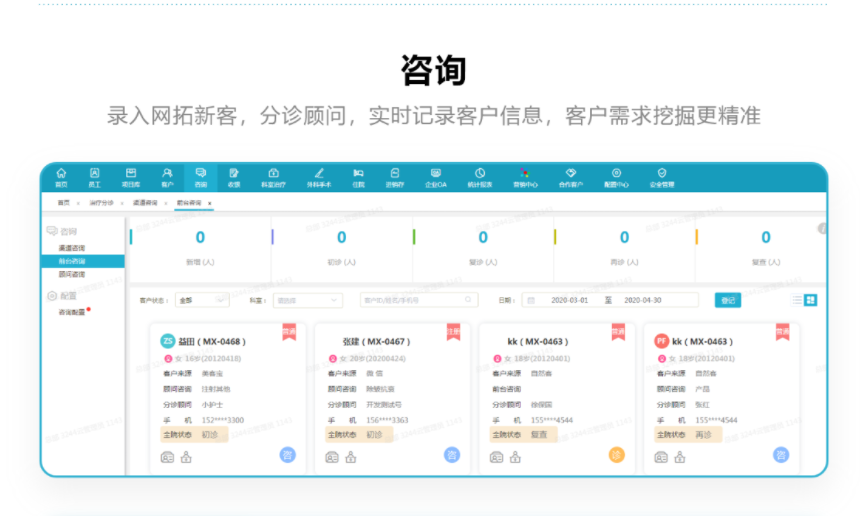Click the PF avatar on kk card
Viewport: 860px width, 516px height.
661,341
